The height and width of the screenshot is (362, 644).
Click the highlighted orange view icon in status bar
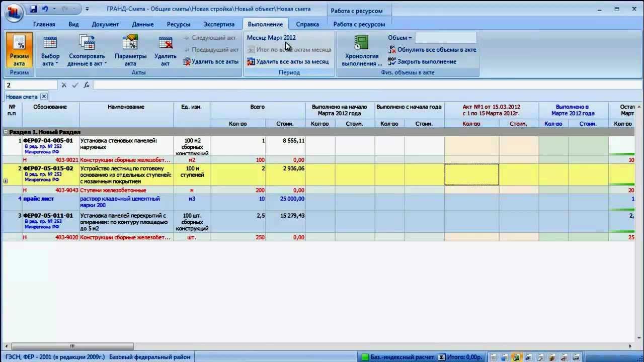coord(516,357)
